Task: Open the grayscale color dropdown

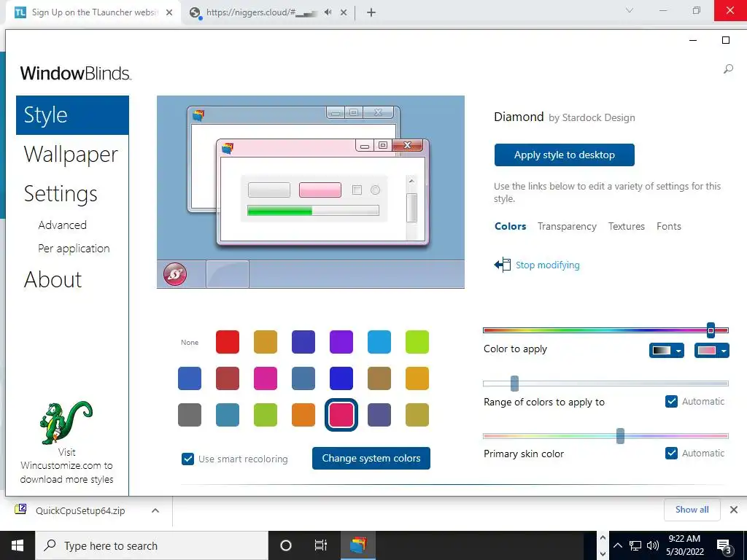Action: [x=667, y=351]
